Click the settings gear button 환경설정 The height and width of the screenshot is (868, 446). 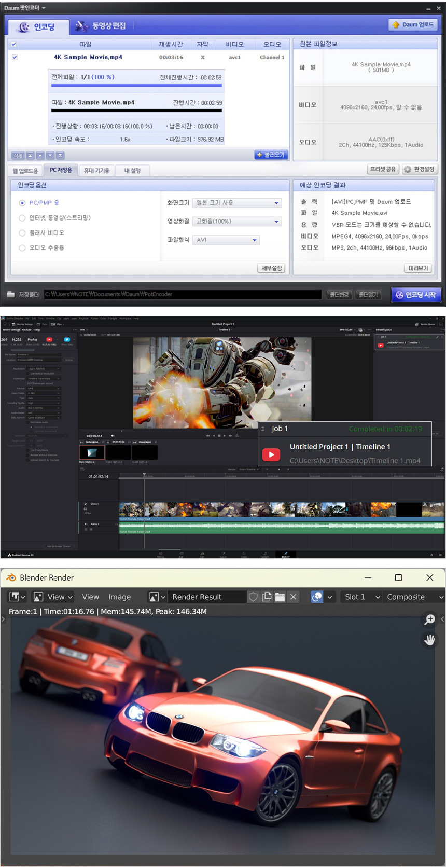(x=420, y=169)
